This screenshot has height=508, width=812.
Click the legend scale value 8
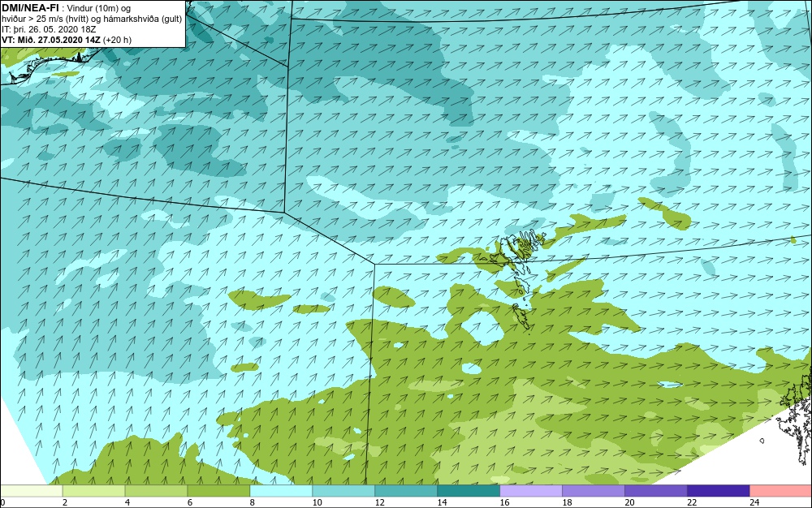pos(253,502)
